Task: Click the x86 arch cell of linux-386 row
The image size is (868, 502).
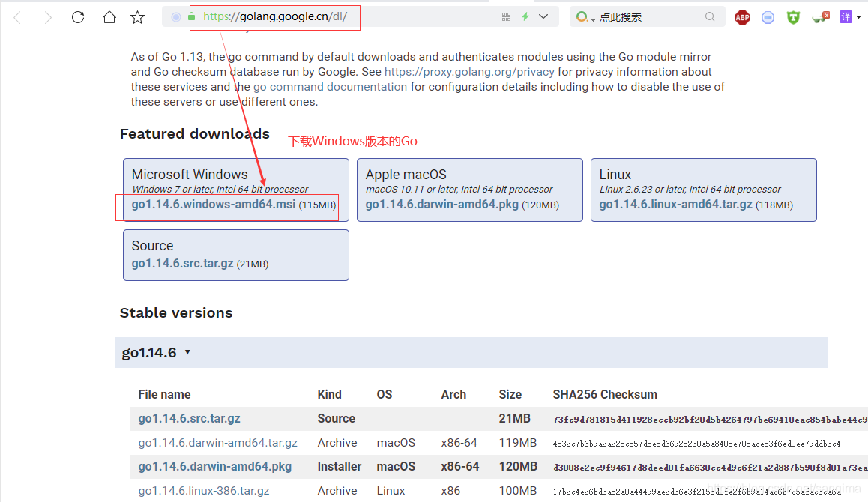Action: [450, 490]
